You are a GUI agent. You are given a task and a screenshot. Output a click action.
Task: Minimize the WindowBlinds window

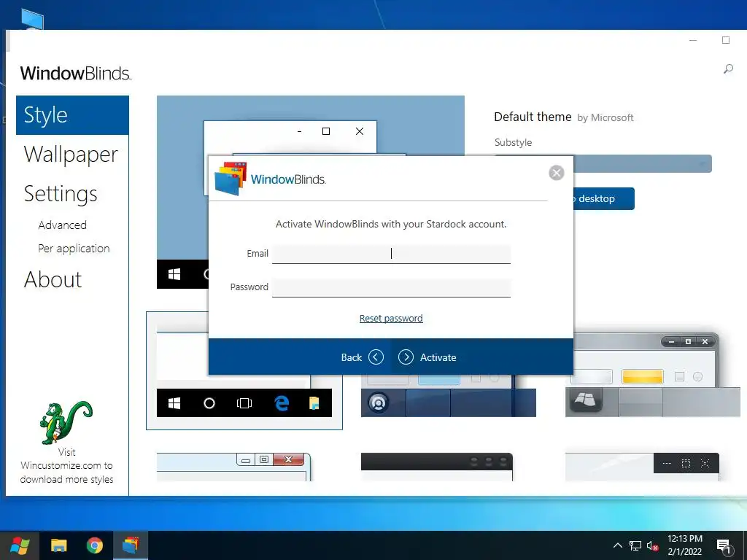[693, 41]
